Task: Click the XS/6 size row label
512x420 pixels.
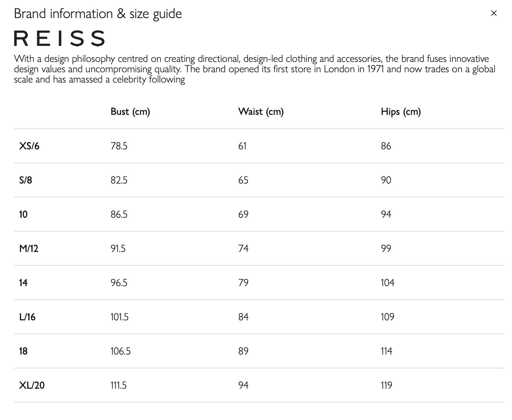Action: [29, 146]
